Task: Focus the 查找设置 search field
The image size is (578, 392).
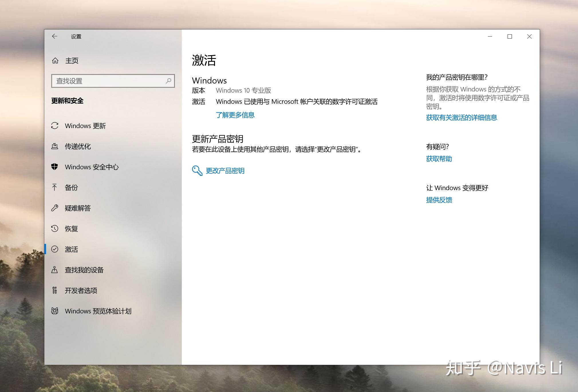Action: coord(113,81)
